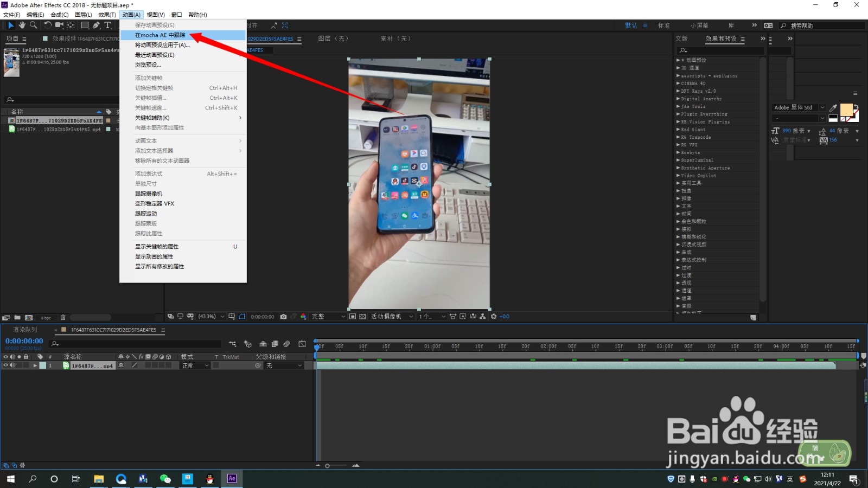Toggle transparency grid in viewer
This screenshot has height=488, width=868.
(362, 317)
